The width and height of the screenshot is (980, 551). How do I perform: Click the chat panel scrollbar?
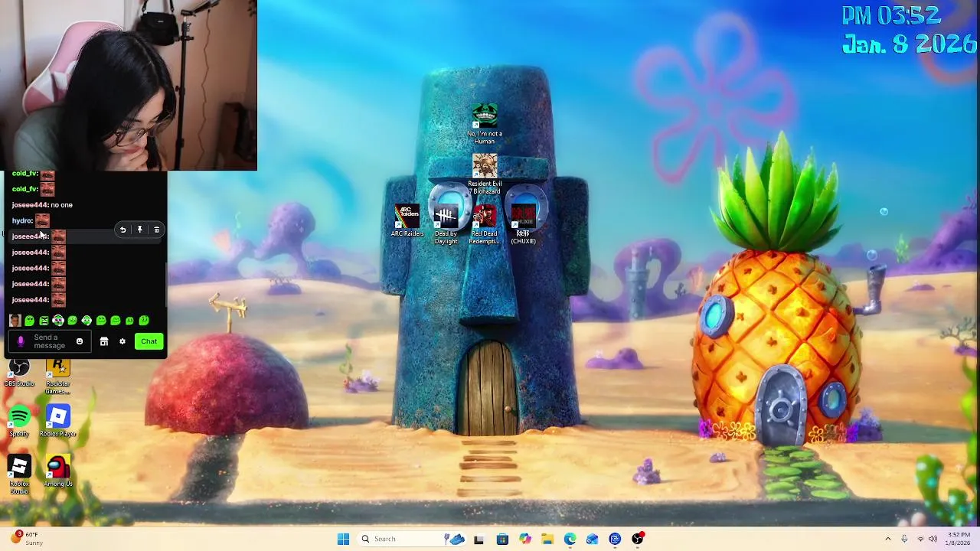(x=166, y=285)
